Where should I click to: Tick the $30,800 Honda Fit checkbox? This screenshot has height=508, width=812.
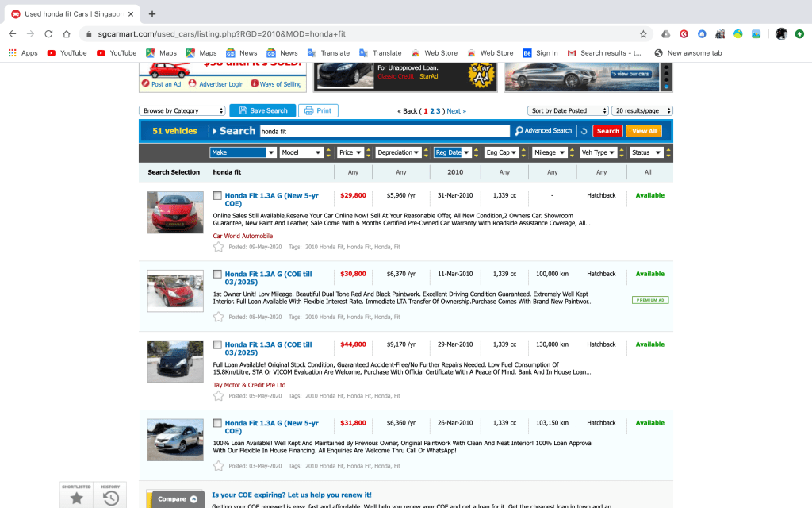[x=218, y=274]
